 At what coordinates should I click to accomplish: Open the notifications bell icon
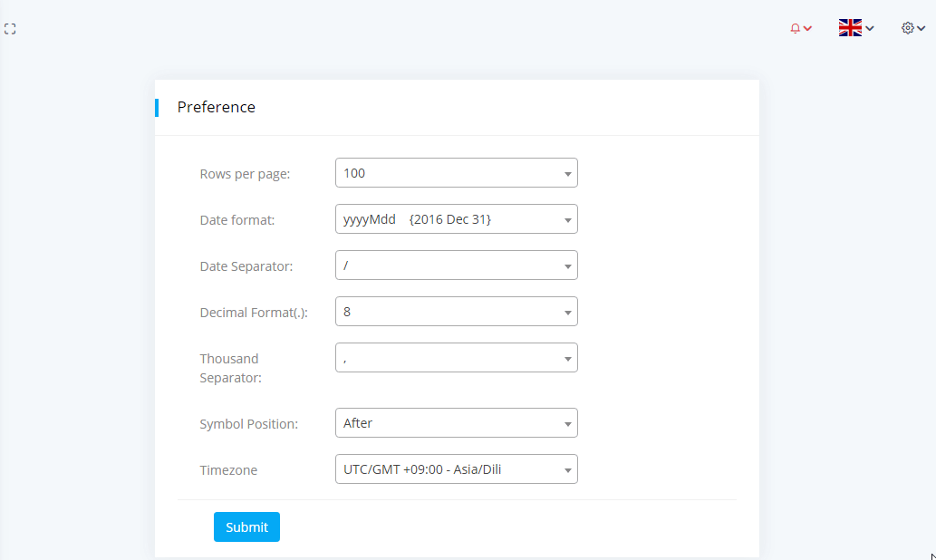795,29
